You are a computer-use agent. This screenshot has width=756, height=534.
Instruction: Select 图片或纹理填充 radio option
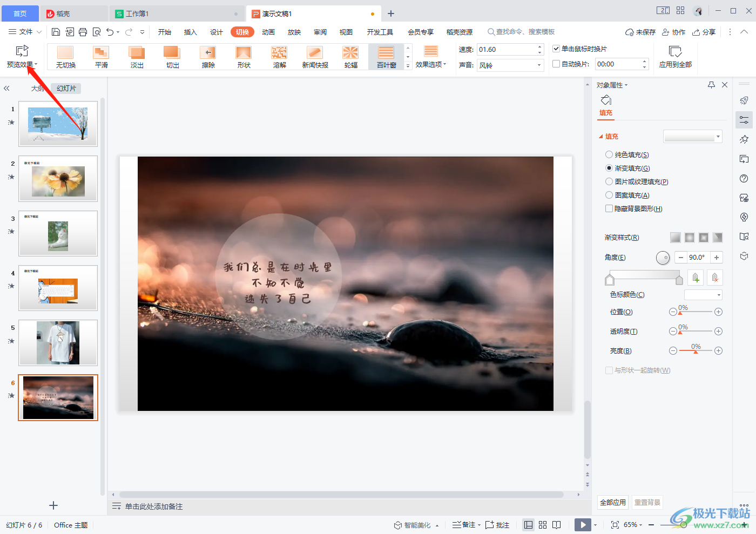pos(609,181)
